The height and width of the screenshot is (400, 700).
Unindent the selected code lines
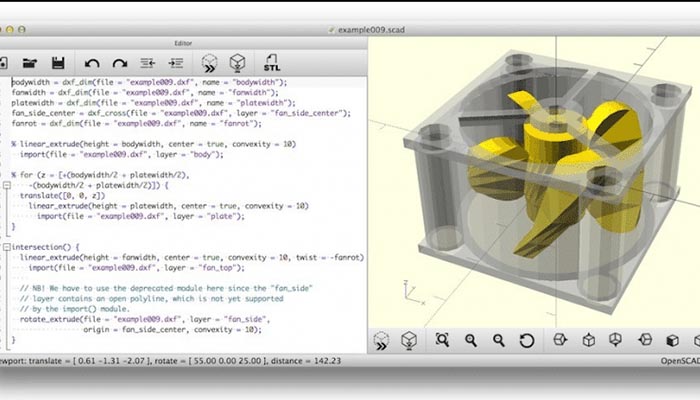tap(148, 62)
